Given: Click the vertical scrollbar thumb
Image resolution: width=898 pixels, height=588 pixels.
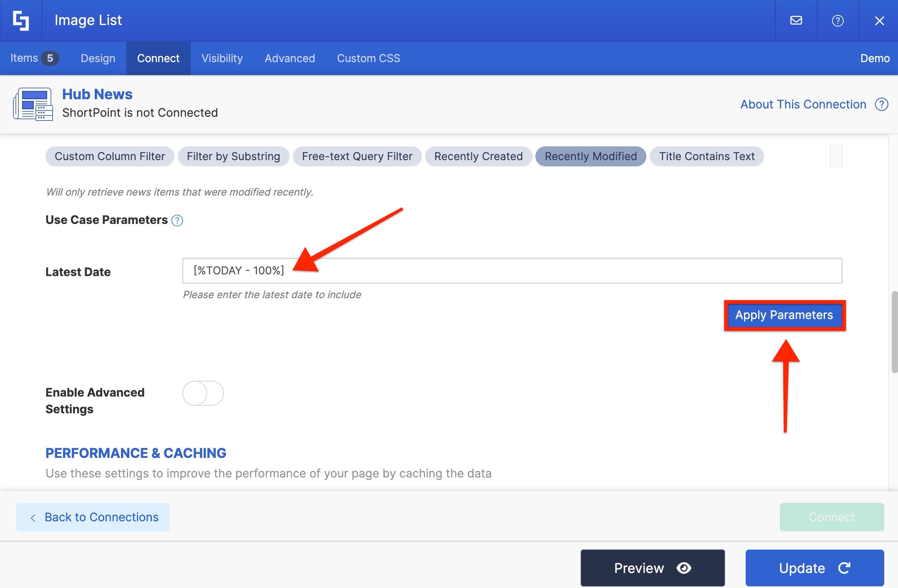Looking at the screenshot, I should [894, 332].
